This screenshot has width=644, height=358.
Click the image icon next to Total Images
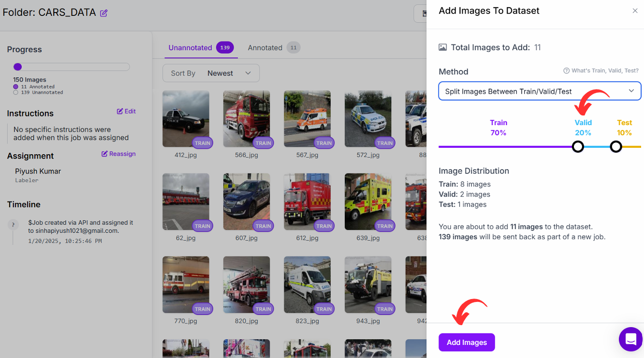(x=442, y=47)
